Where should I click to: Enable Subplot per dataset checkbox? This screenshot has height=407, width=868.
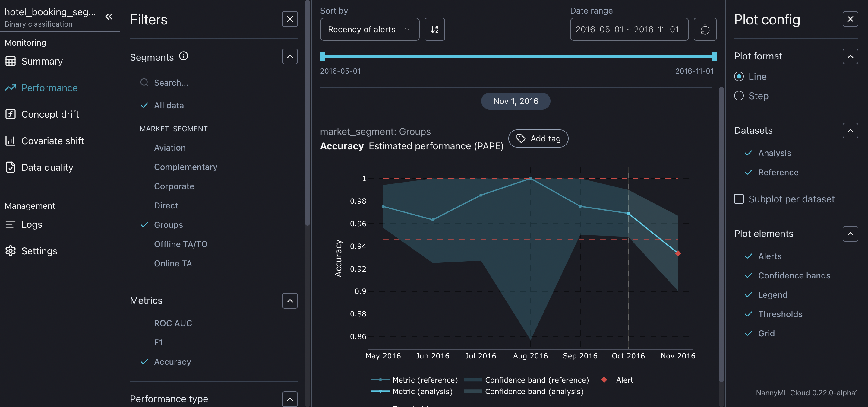pyautogui.click(x=739, y=199)
